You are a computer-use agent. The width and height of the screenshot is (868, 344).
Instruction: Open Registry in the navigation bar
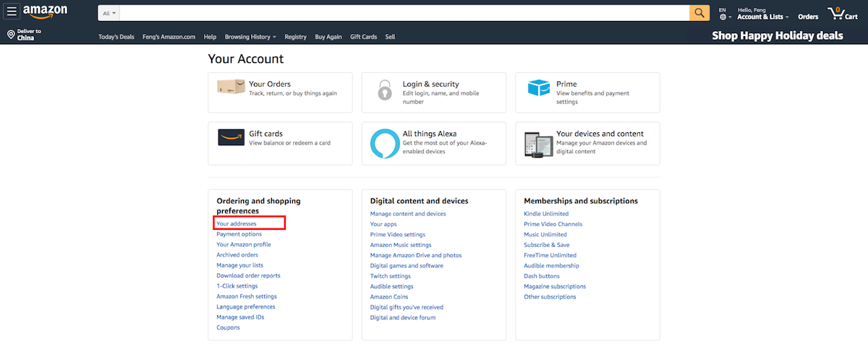(295, 37)
